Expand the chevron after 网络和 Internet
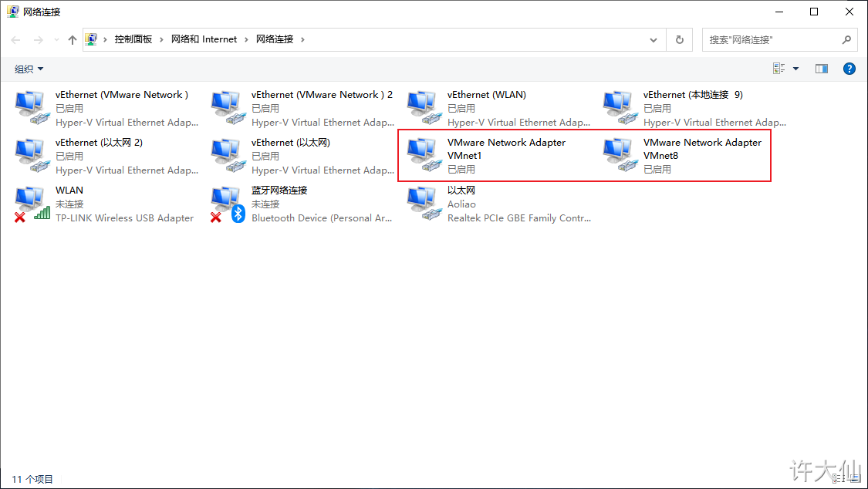Viewport: 868px width, 489px height. pyautogui.click(x=246, y=40)
